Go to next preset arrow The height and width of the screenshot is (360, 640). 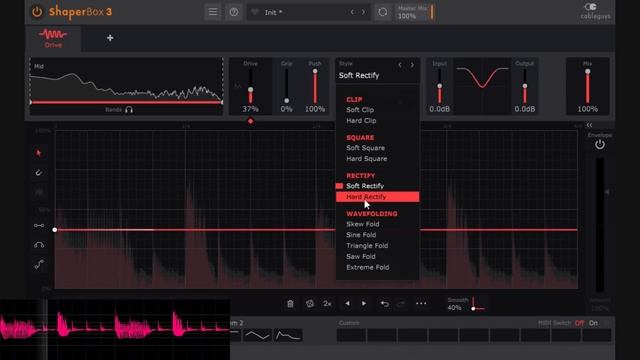coord(363,12)
